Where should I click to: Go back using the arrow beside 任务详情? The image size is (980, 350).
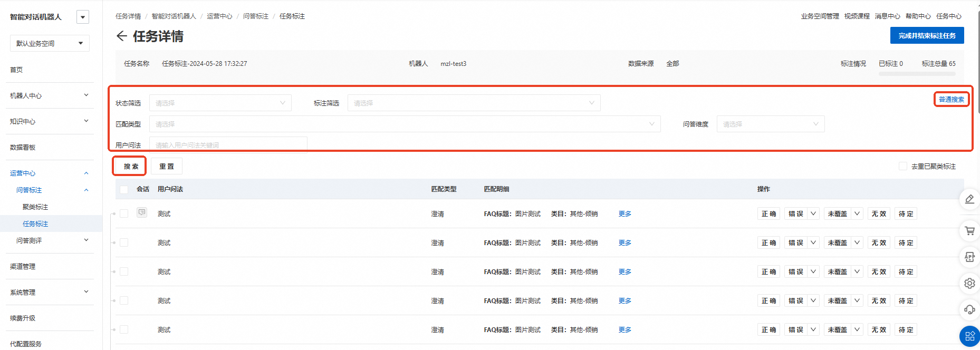(122, 36)
